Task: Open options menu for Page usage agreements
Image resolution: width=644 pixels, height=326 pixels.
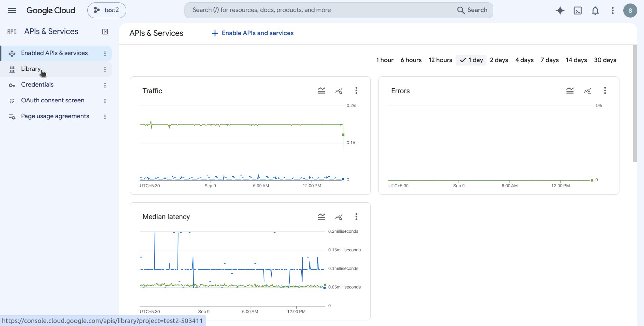Action: tap(105, 117)
